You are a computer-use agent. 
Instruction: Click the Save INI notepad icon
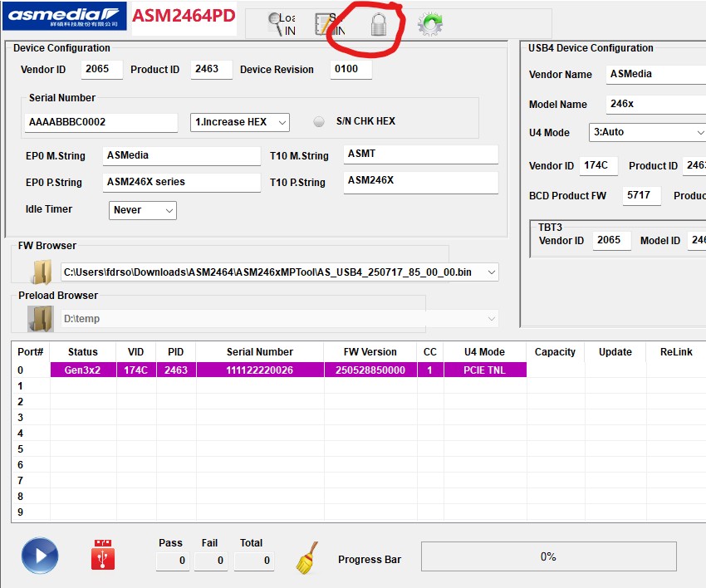(325, 24)
